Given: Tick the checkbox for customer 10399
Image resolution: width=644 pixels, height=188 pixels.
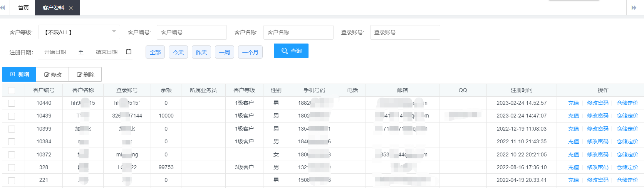Looking at the screenshot, I should tap(12, 129).
